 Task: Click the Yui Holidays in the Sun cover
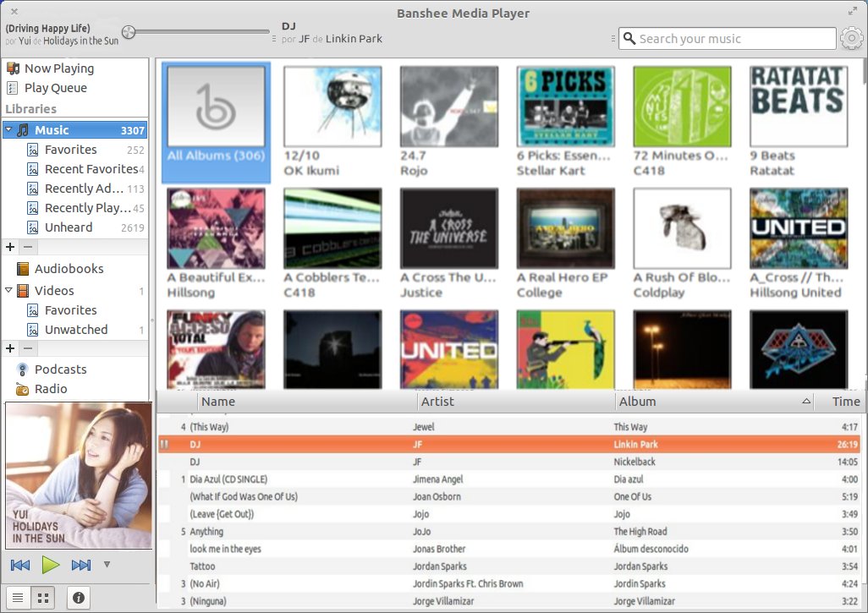coord(79,476)
